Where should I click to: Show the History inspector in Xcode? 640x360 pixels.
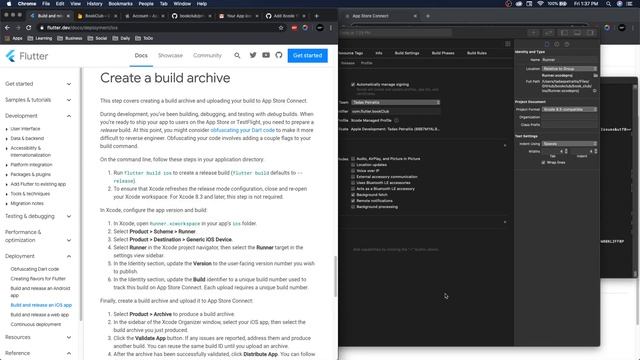tap(557, 44)
